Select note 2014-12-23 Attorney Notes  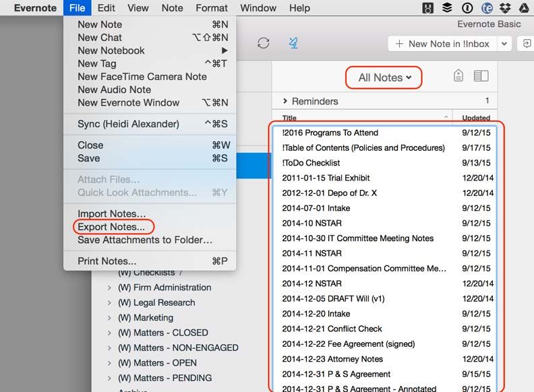pos(385,359)
